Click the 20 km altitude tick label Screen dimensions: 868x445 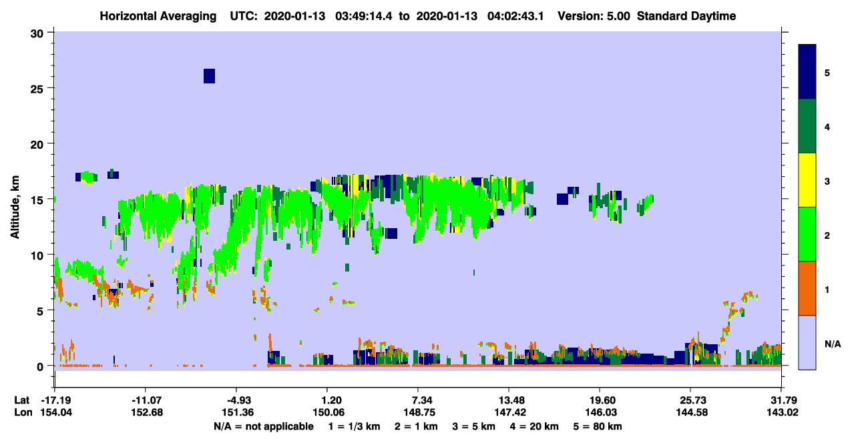[39, 144]
